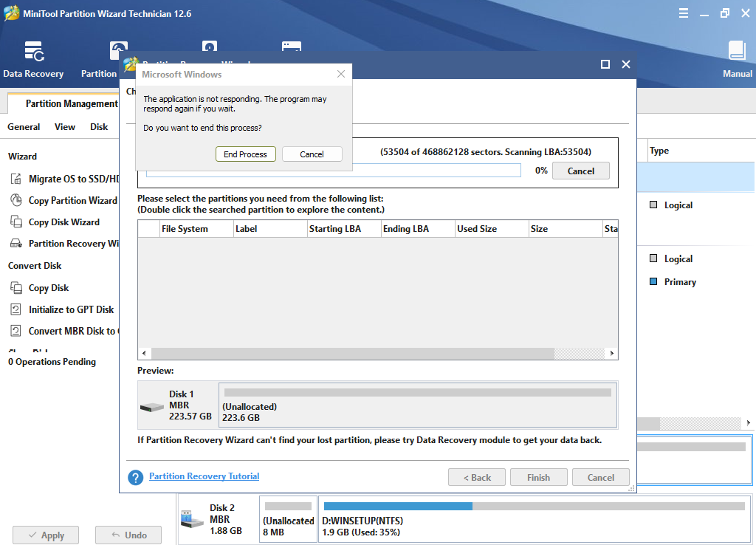Maximize the Partition Recovery Wizard window
This screenshot has width=756, height=545.
(605, 64)
